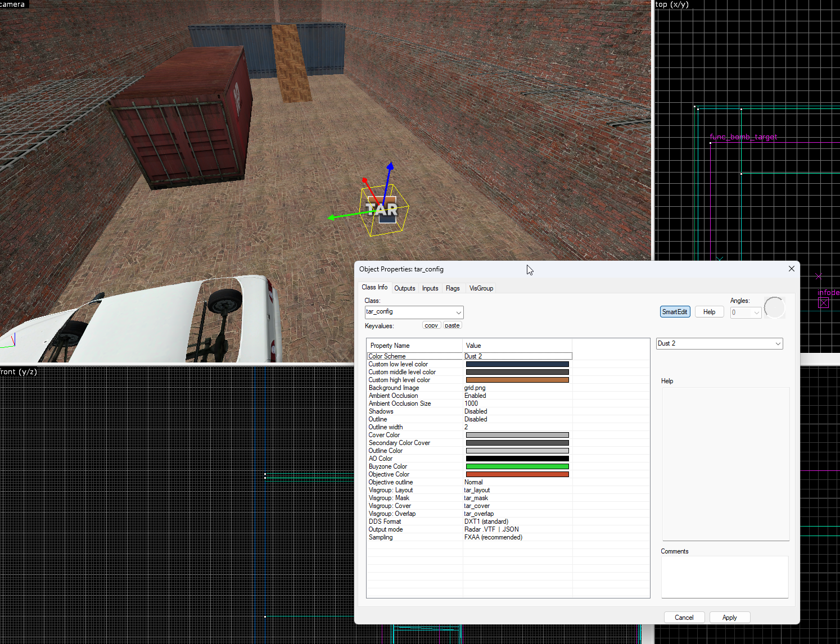This screenshot has width=840, height=644.
Task: Click the Value column header
Action: (517, 346)
